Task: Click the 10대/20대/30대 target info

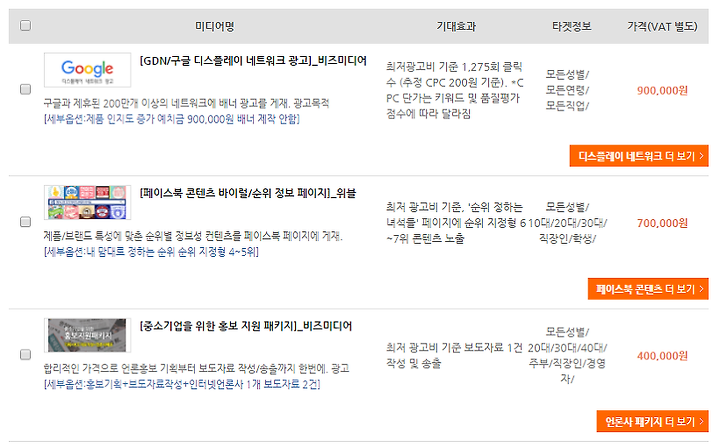Action: [x=567, y=223]
